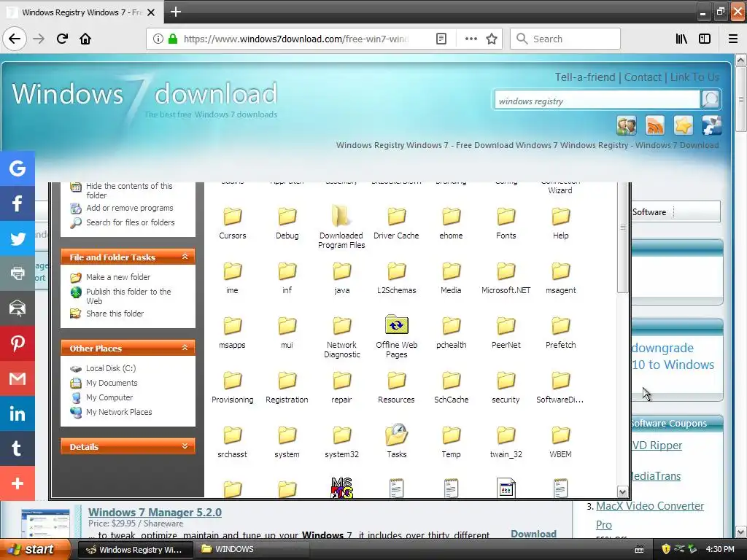Select the Windows Registry Windows 7 tab
Image resolution: width=747 pixels, height=560 pixels.
point(82,12)
